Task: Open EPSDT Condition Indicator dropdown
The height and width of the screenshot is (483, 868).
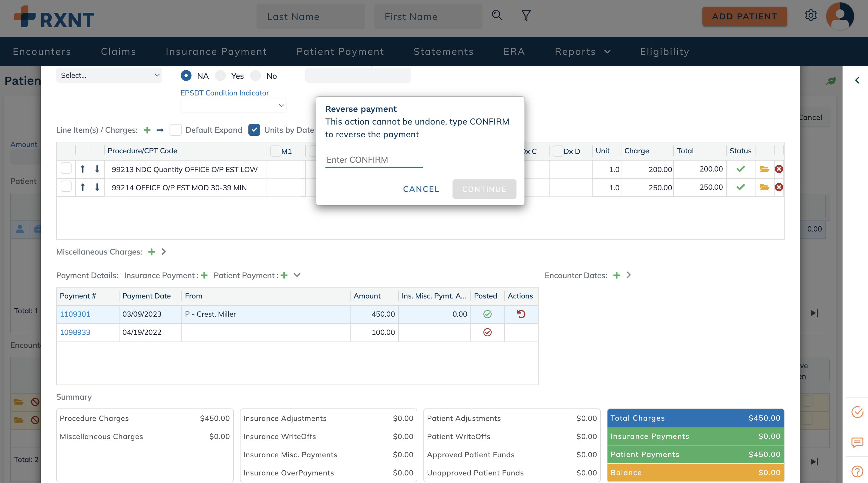Action: (x=234, y=105)
